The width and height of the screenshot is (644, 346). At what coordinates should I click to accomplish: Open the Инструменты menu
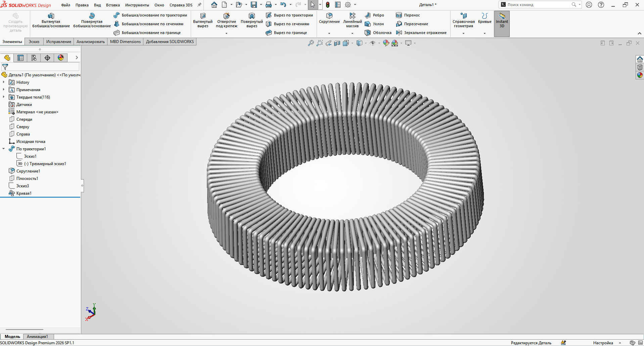coord(137,5)
